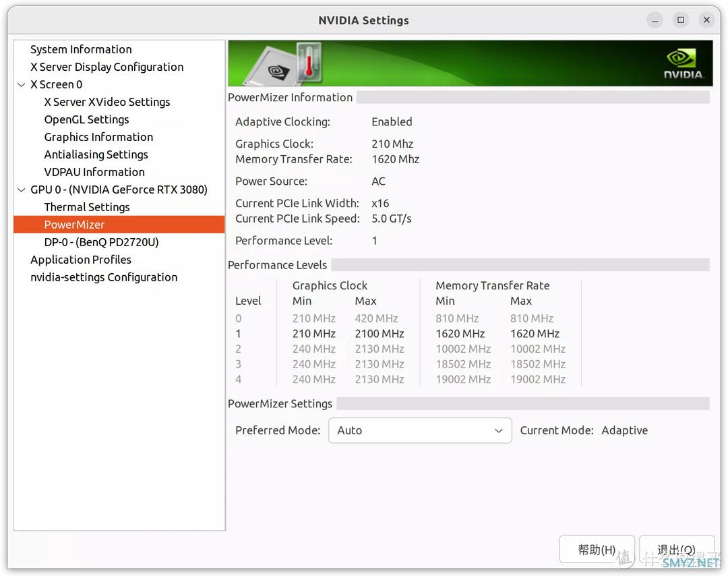Click level 4 max graphics clock '2130 MHz'

380,379
